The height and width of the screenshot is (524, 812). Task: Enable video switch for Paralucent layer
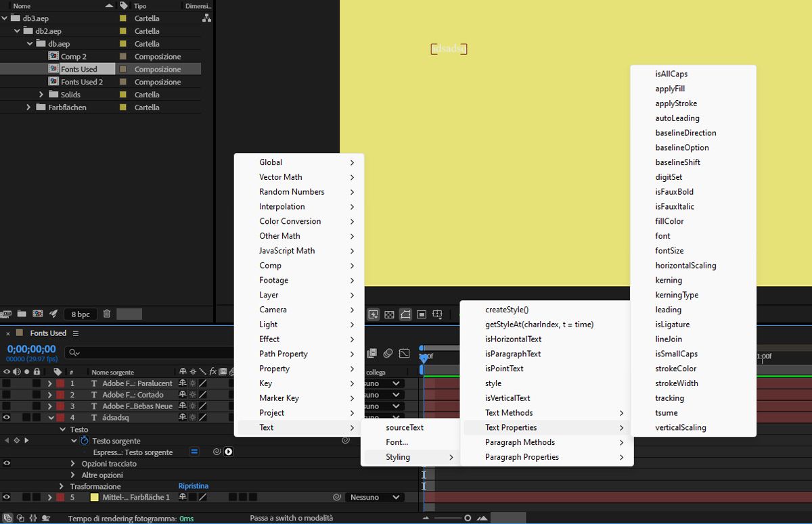point(7,383)
